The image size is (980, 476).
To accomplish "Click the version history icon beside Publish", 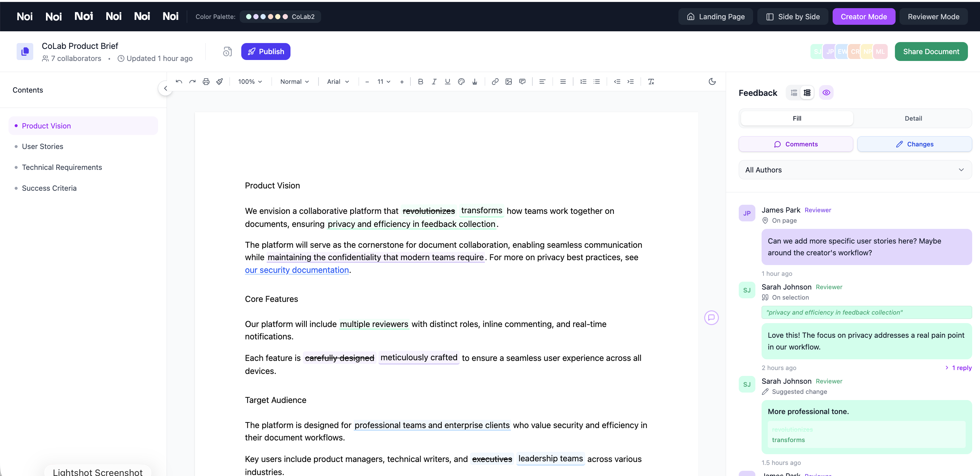I will tap(227, 52).
